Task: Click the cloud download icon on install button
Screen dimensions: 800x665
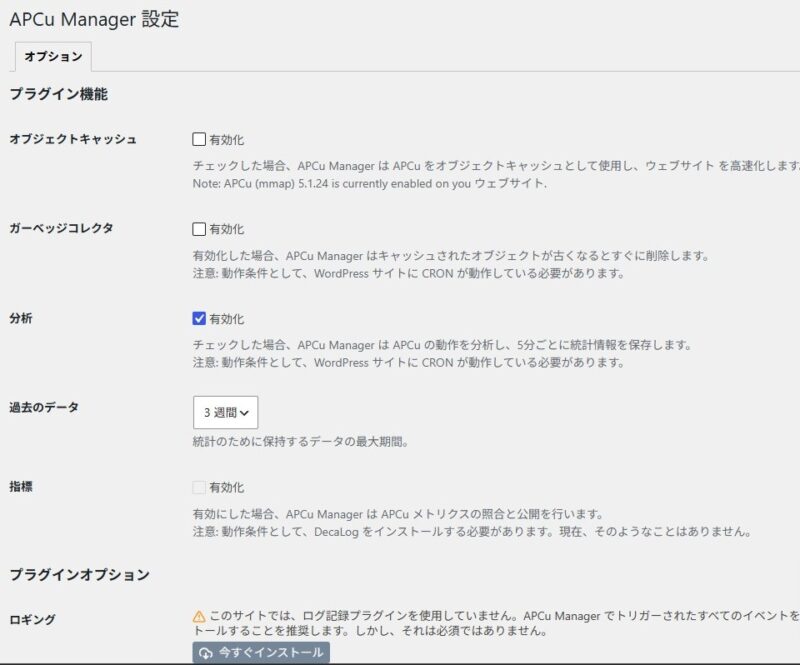Action: click(206, 653)
